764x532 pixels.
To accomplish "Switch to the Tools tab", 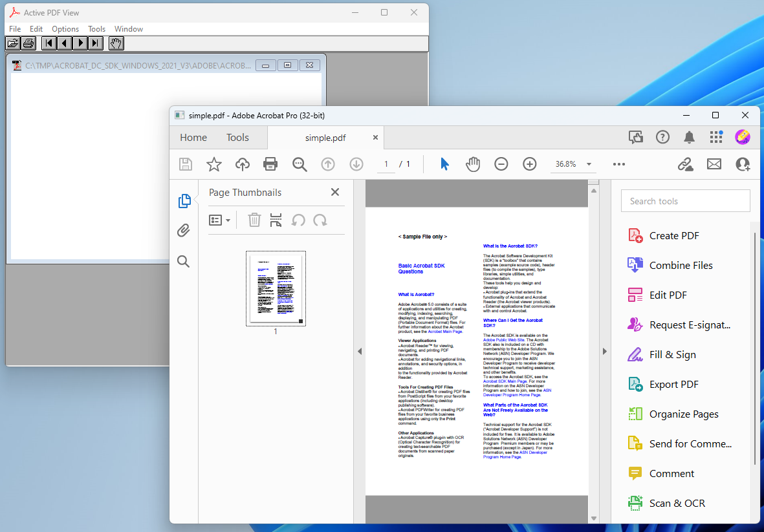I will click(237, 137).
